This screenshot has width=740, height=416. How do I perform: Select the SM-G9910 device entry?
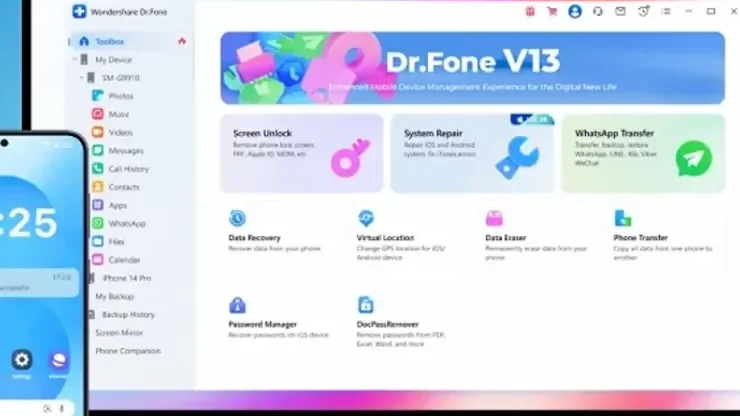(121, 78)
